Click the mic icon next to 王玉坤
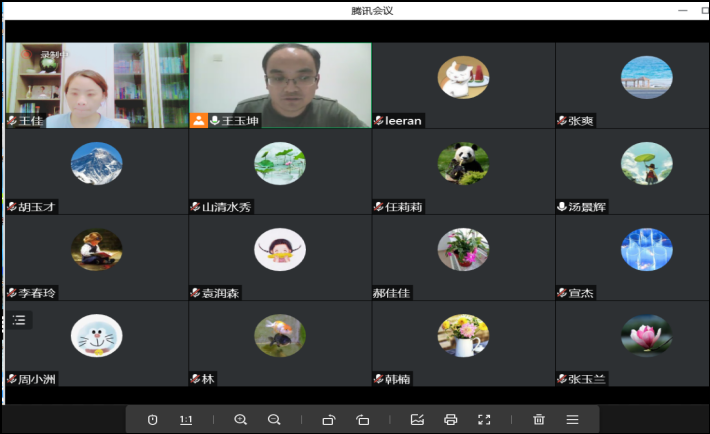This screenshot has height=434, width=710. coord(215,121)
